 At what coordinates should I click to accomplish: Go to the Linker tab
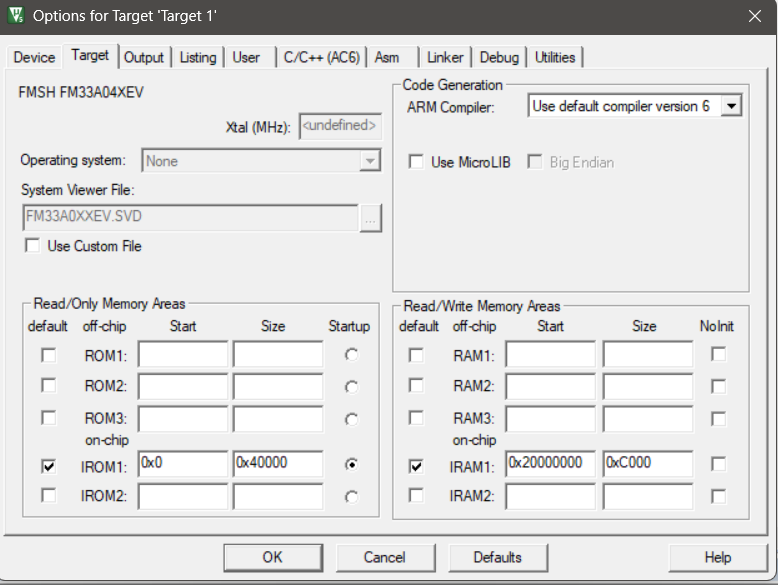445,58
